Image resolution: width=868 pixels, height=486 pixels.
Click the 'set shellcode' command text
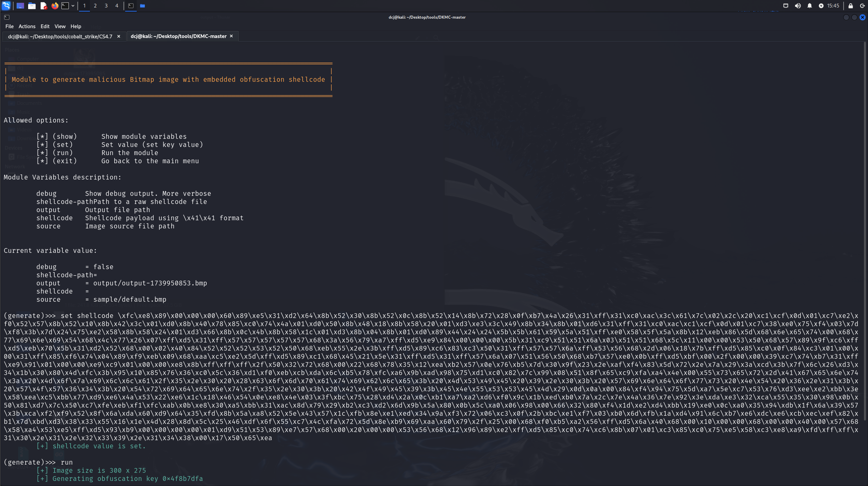click(x=87, y=316)
